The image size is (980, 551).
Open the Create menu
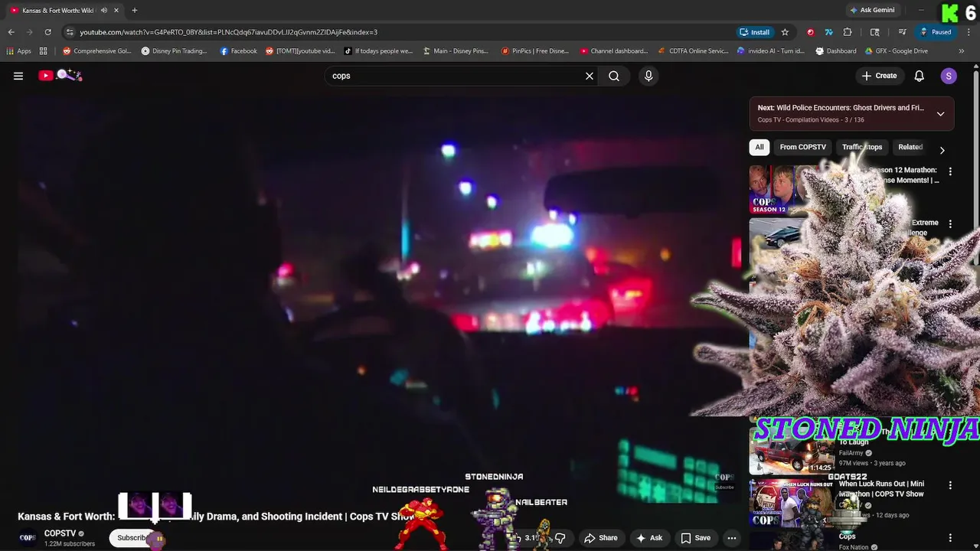tap(879, 76)
